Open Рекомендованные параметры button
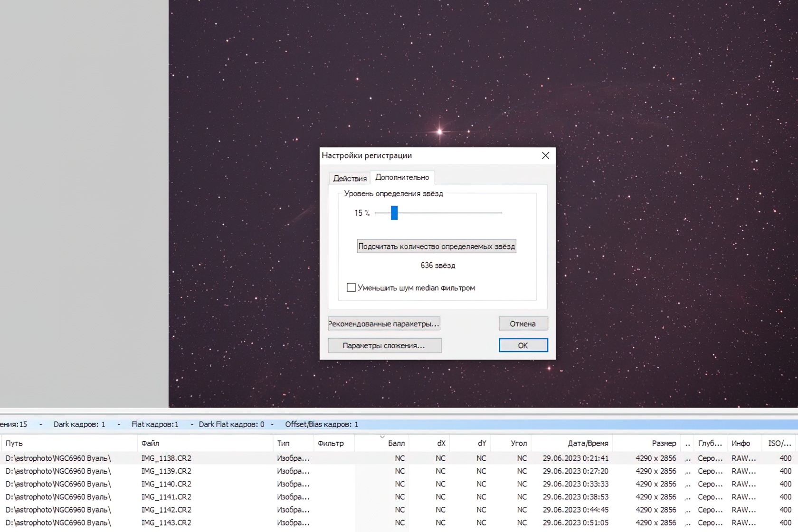 coord(384,323)
